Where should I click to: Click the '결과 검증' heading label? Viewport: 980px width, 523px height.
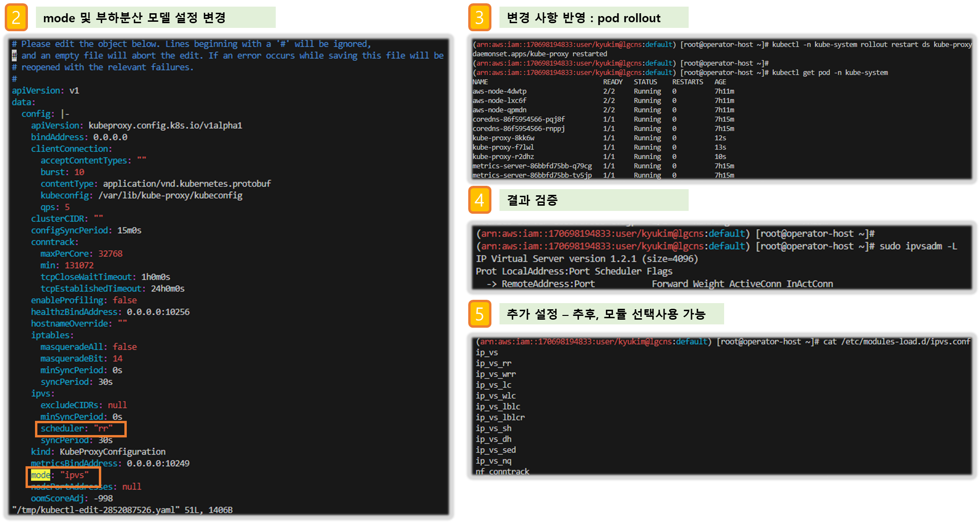point(532,200)
